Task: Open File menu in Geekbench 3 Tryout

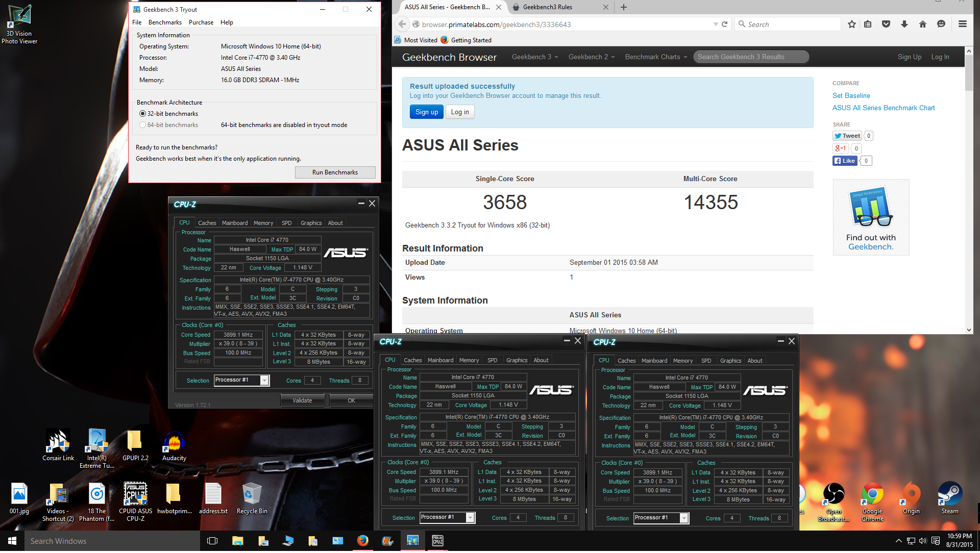Action: coord(137,22)
